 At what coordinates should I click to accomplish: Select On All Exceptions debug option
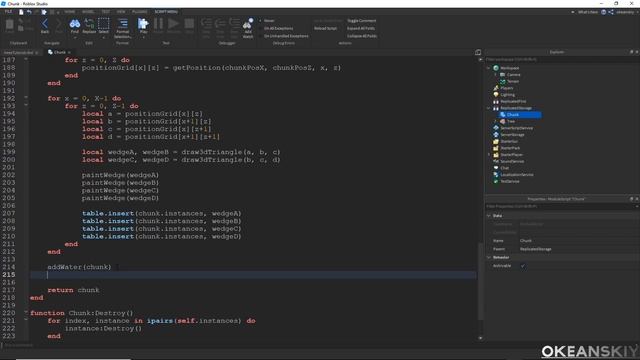pyautogui.click(x=276, y=28)
